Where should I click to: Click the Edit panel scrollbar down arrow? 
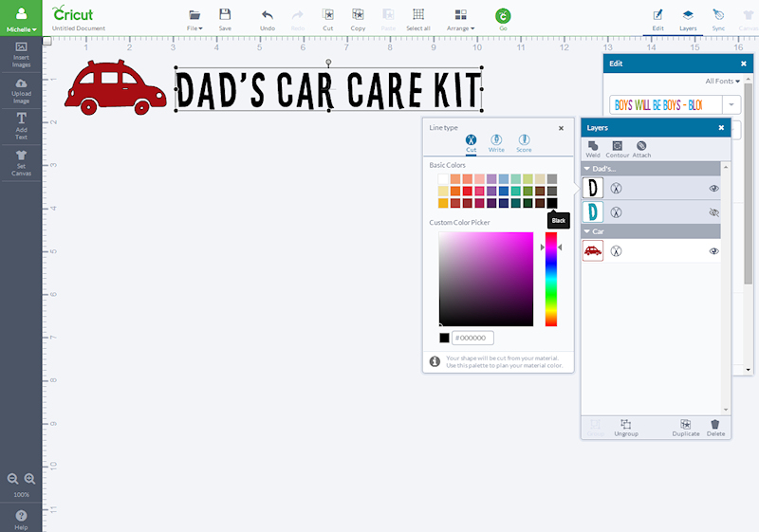[x=749, y=370]
